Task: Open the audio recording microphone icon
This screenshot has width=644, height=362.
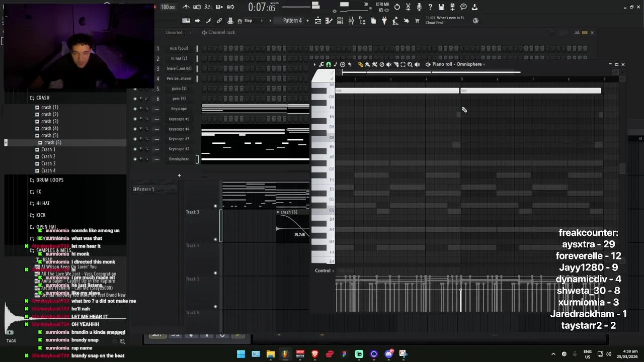Action: [419, 7]
